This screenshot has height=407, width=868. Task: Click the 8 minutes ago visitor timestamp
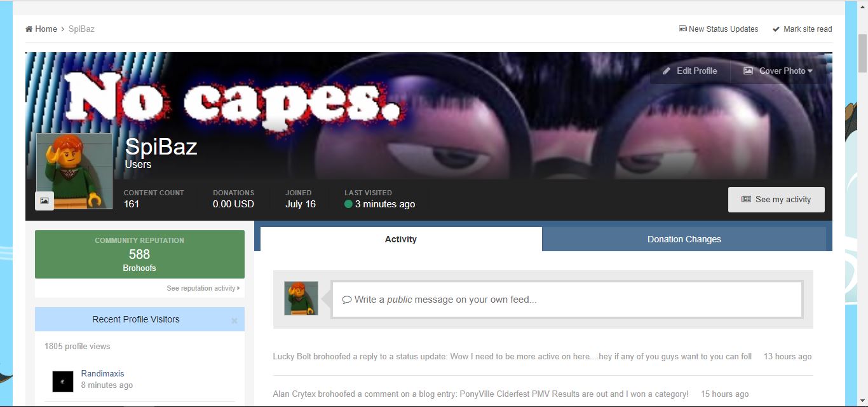click(107, 385)
